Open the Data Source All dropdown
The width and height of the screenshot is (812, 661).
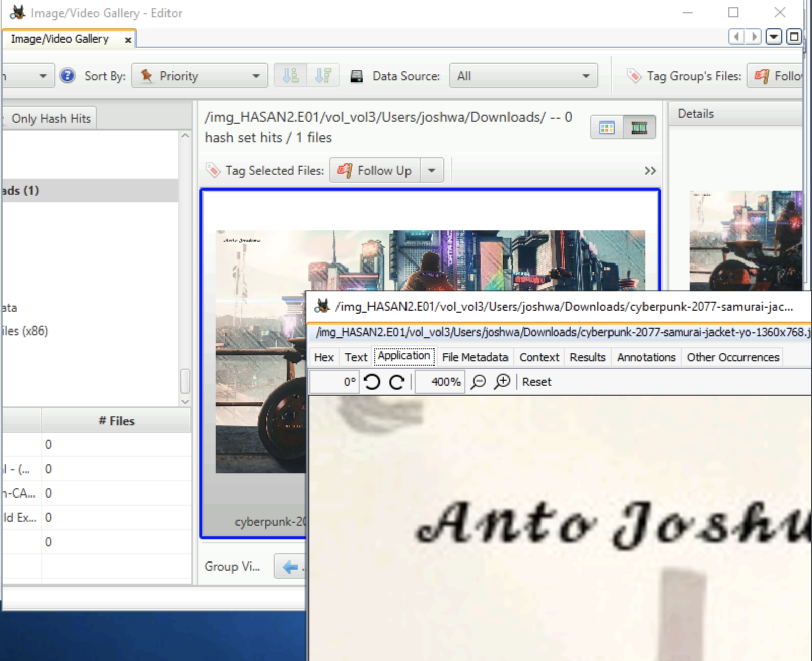[523, 76]
